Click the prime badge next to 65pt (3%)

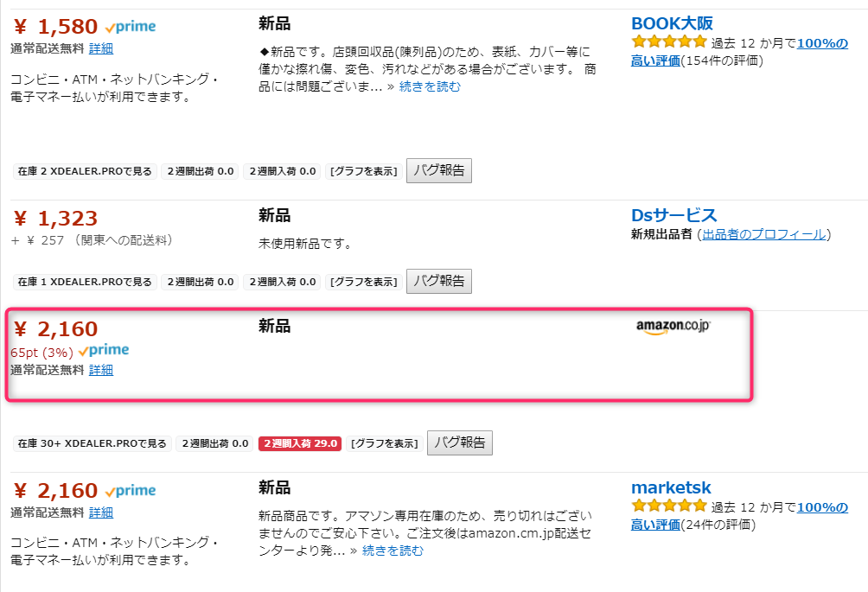104,351
